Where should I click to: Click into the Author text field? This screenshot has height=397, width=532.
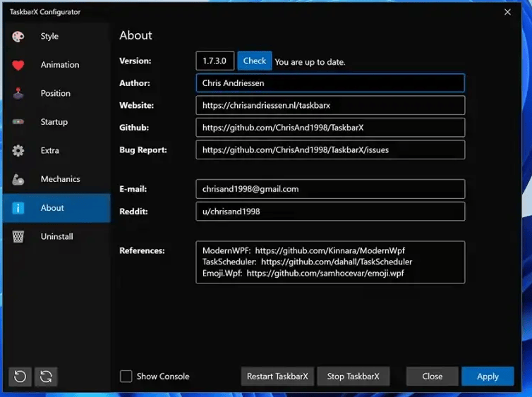click(330, 83)
